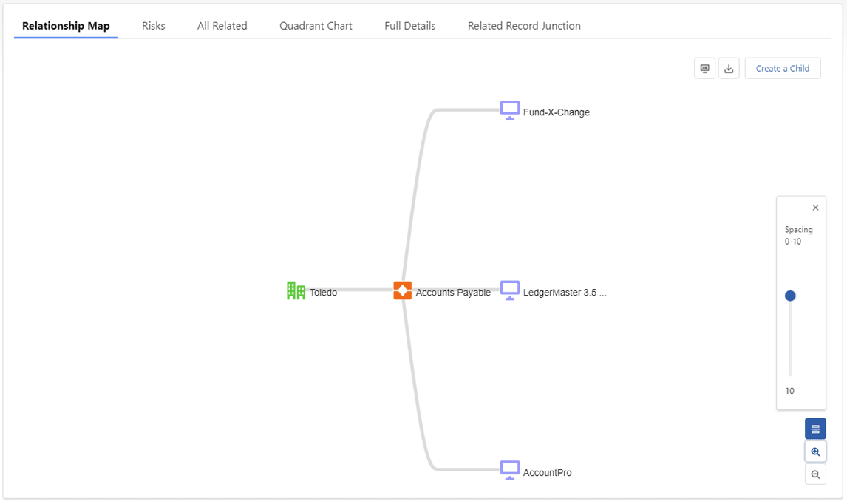Click the AccountPro monitor icon

509,471
